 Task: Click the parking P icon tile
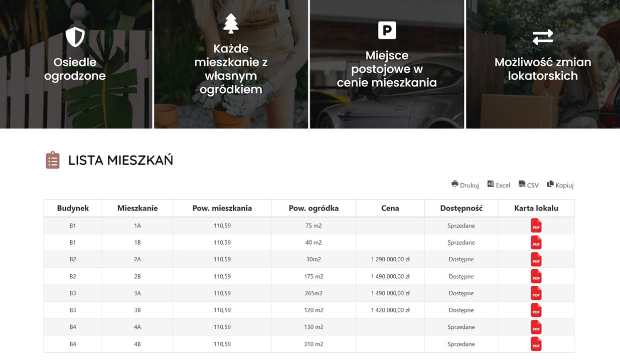click(x=387, y=31)
